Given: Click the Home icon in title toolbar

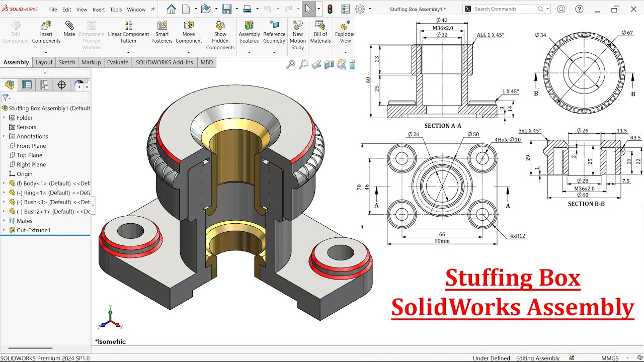Looking at the screenshot, I should 171,9.
